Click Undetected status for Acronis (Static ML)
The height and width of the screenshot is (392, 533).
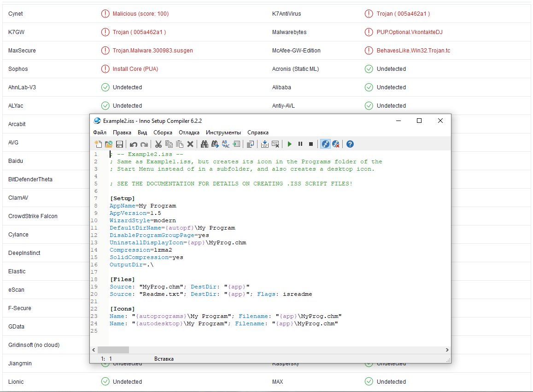pos(391,69)
